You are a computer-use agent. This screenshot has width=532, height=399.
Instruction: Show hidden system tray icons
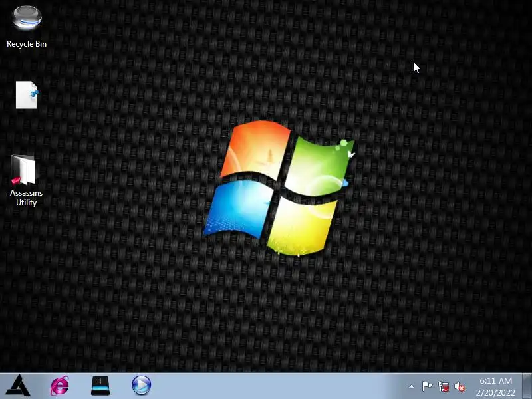(x=411, y=386)
